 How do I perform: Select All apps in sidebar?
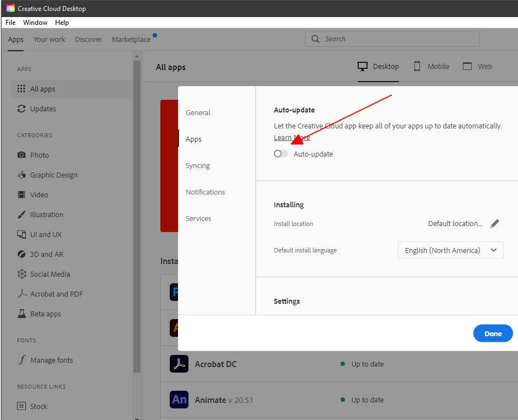click(x=71, y=89)
